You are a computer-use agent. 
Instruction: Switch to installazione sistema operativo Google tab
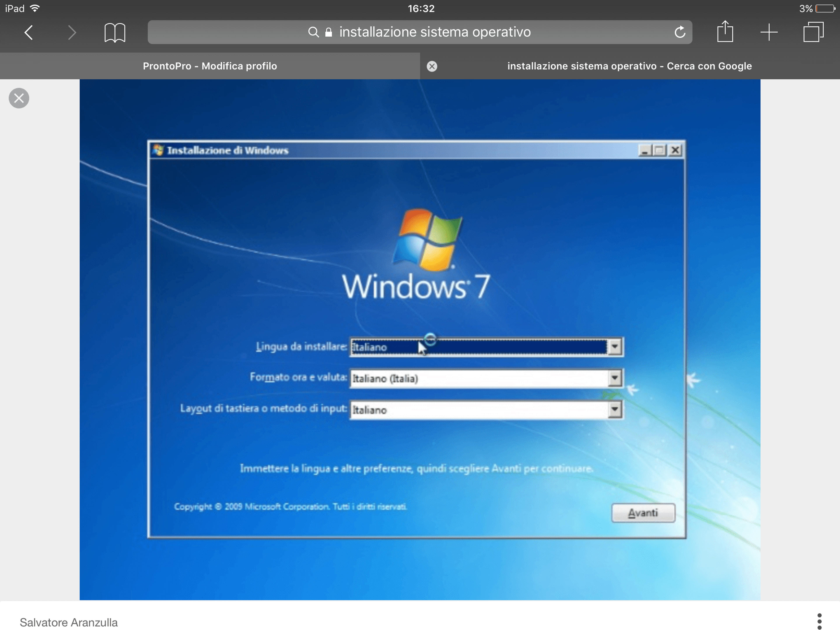coord(630,66)
